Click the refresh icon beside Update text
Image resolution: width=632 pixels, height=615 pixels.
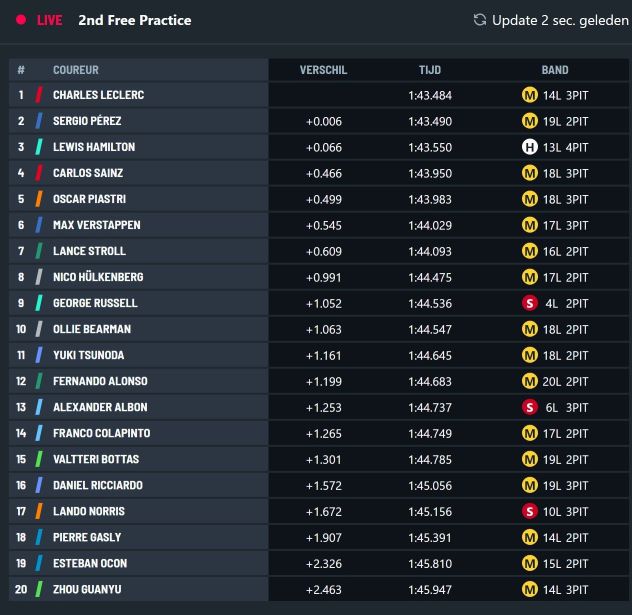(x=480, y=20)
